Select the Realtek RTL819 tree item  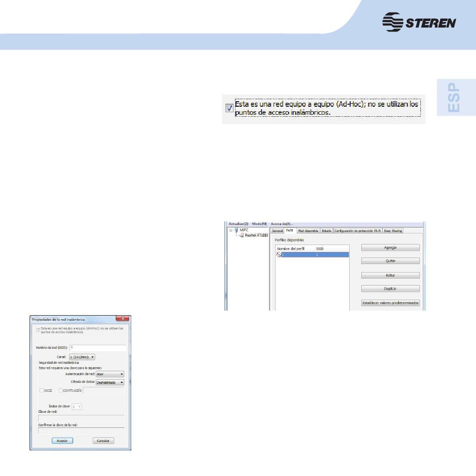pos(257,235)
